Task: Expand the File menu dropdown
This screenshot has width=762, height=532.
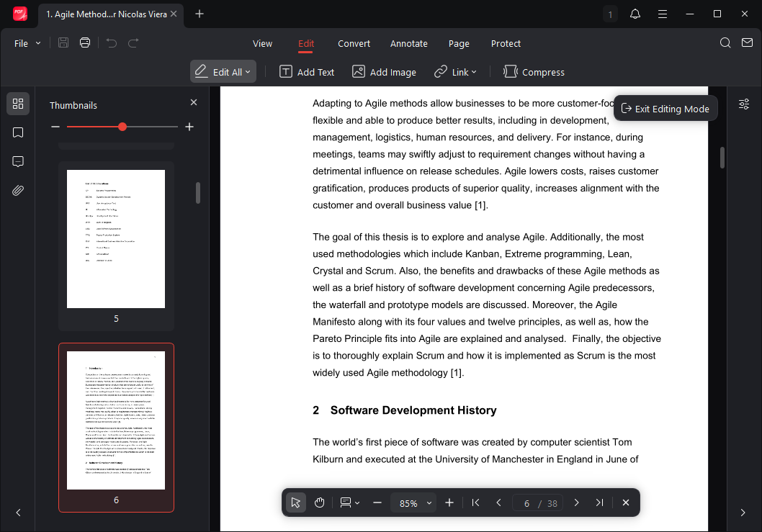Action: click(27, 43)
